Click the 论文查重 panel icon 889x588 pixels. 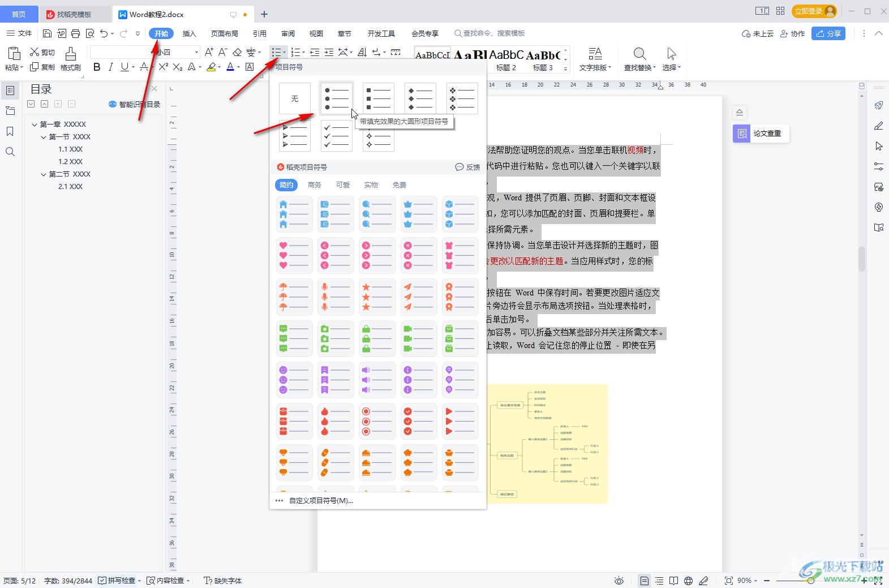(x=741, y=134)
